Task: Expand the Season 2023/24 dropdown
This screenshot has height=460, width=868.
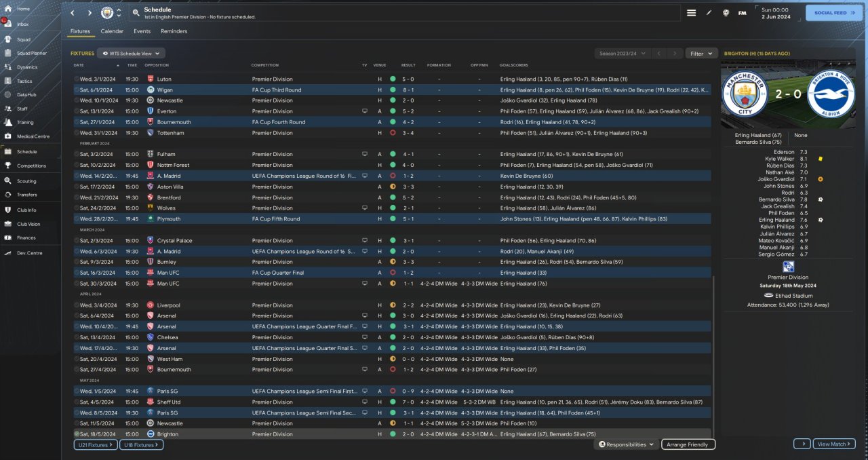Action: point(623,53)
